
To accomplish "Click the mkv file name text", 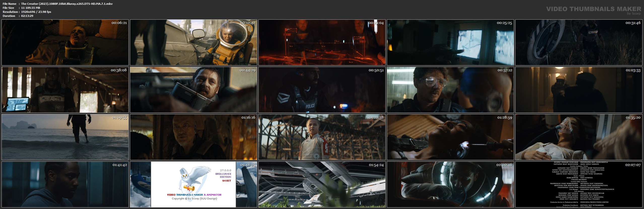I will point(67,4).
